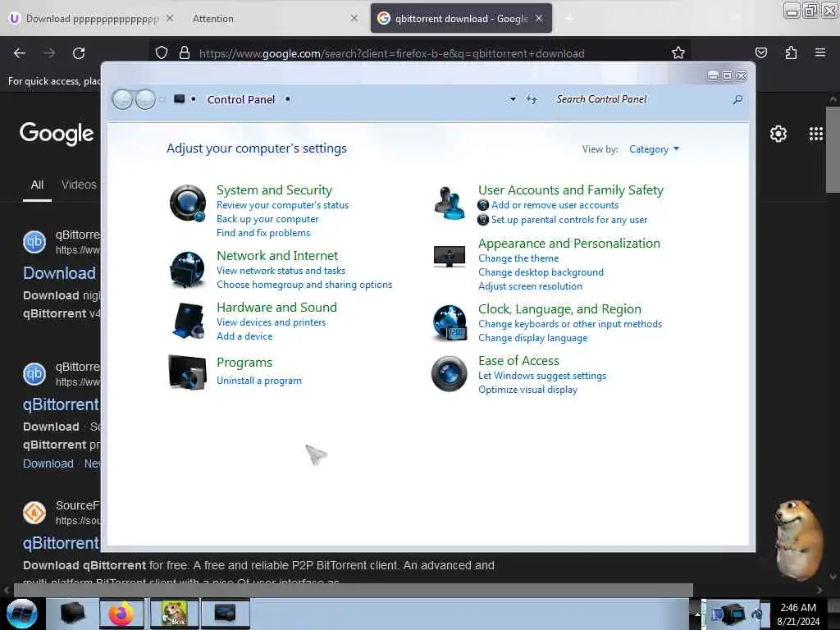Open the Programs category icon

(188, 372)
